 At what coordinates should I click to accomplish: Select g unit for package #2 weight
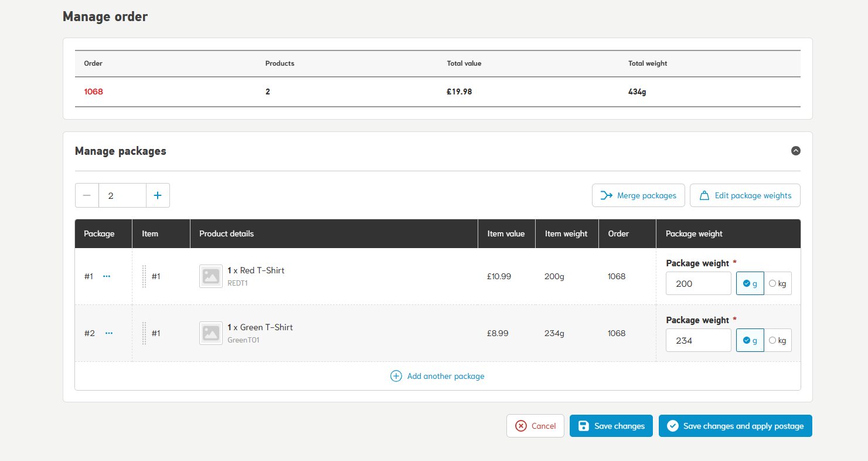[x=750, y=340]
